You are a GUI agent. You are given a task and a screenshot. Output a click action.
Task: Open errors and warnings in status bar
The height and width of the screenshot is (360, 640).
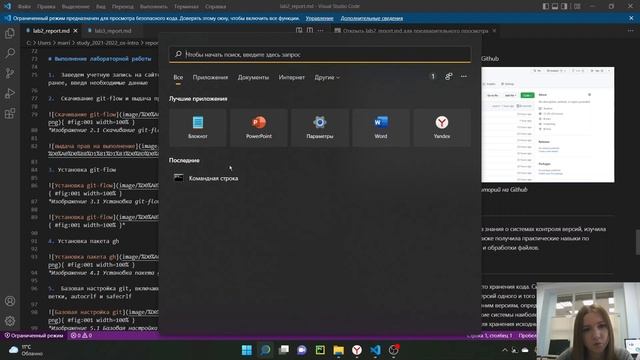coord(81,336)
